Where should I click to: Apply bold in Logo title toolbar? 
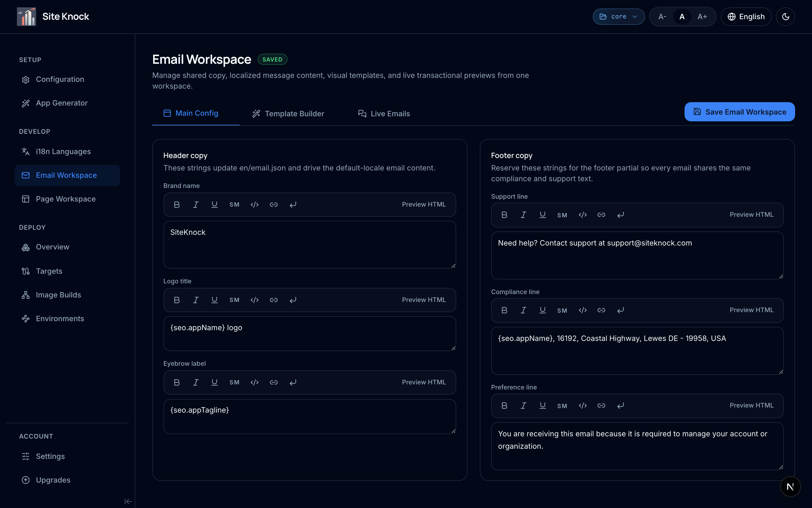[177, 300]
